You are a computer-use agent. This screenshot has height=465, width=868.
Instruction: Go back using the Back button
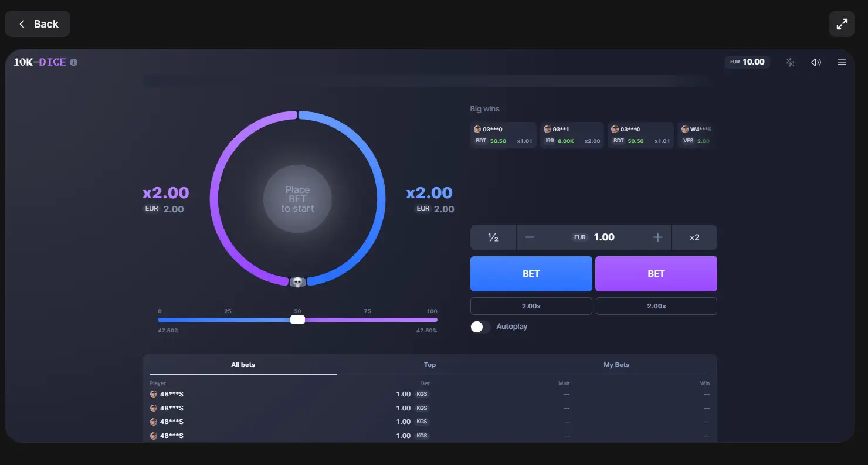click(38, 24)
